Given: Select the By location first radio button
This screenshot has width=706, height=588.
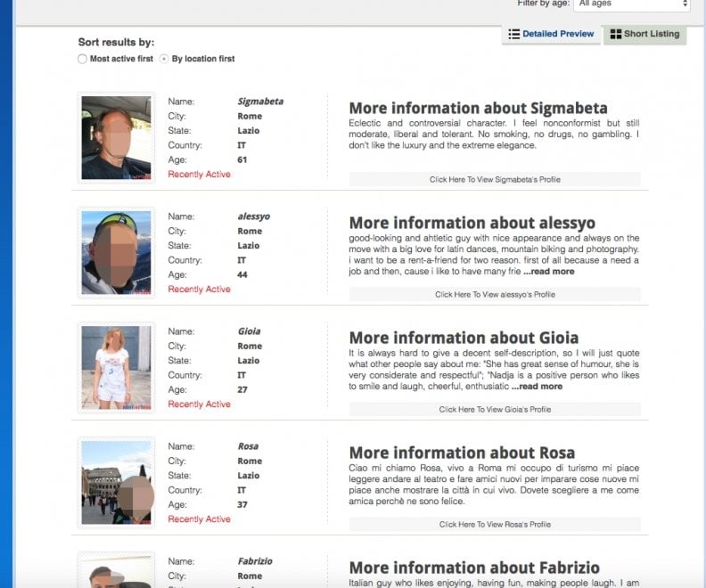Looking at the screenshot, I should click(x=164, y=59).
